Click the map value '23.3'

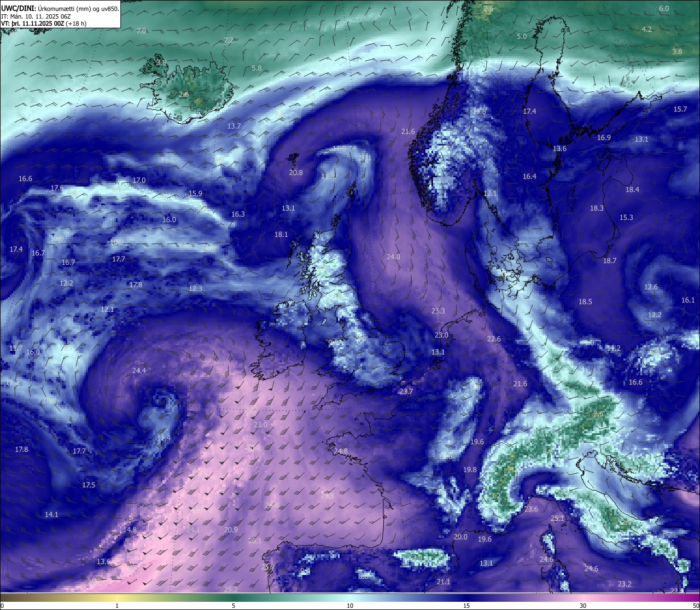(438, 311)
